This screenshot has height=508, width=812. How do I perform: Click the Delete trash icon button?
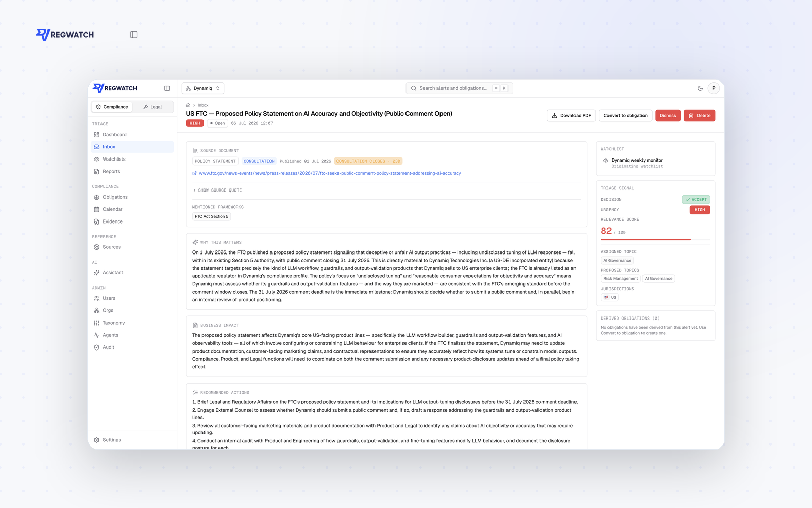[699, 116]
